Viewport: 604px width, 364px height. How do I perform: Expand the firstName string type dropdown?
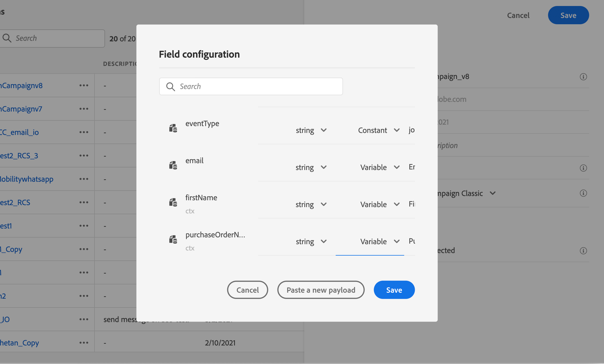[311, 205]
